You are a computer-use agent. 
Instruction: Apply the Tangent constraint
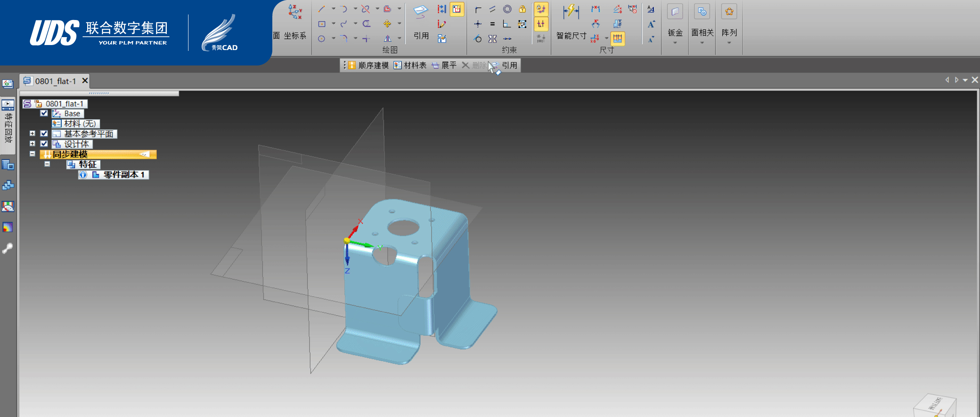point(478,39)
